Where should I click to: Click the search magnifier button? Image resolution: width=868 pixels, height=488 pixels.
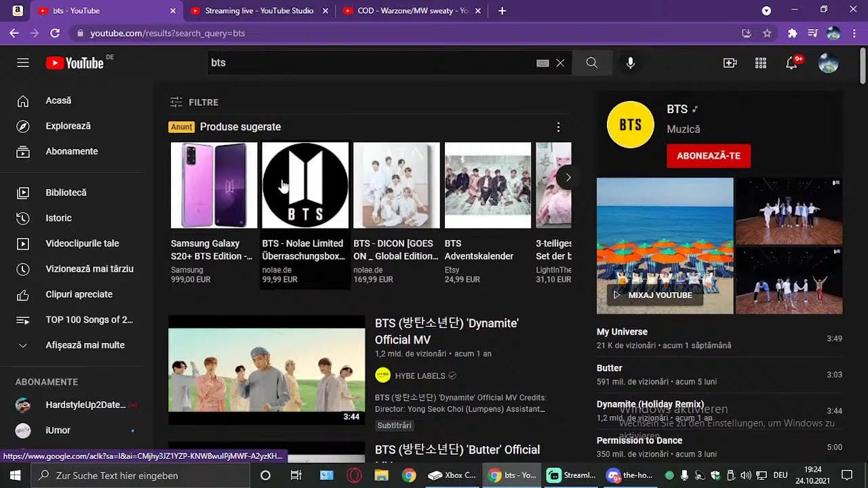pos(592,63)
